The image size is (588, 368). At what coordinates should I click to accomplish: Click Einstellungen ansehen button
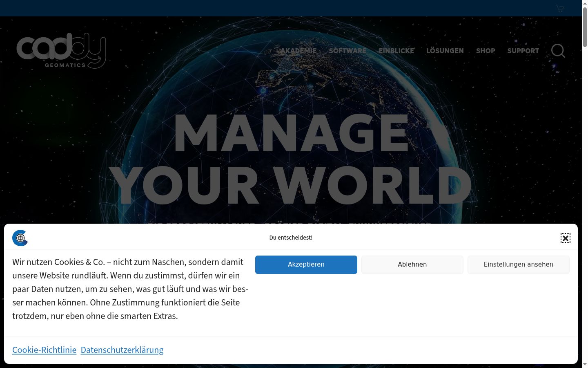click(x=519, y=265)
